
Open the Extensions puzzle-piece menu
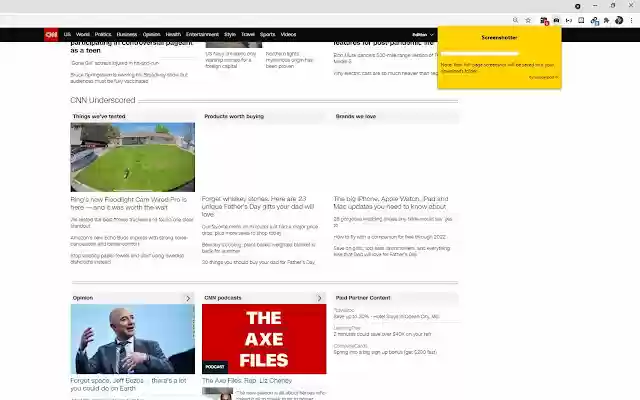(607, 20)
